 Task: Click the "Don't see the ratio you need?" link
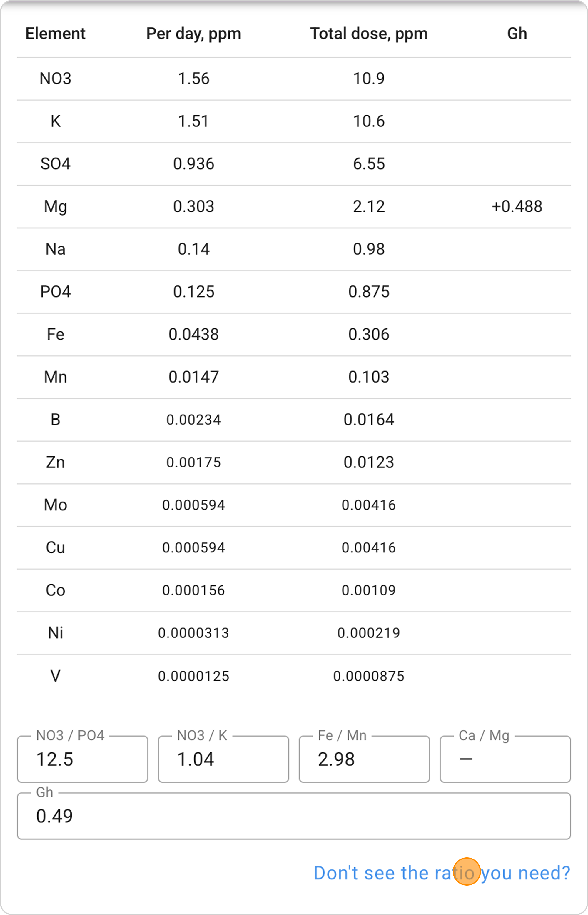pyautogui.click(x=441, y=873)
